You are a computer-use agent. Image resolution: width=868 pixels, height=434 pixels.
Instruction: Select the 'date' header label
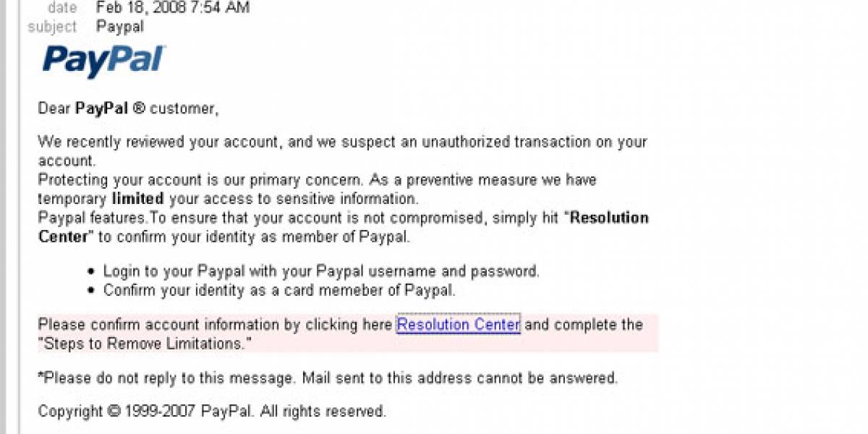click(x=62, y=8)
